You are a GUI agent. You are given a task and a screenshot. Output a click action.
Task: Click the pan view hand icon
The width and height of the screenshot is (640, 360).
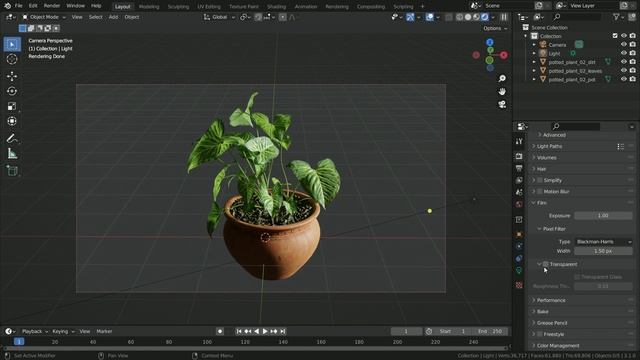[x=502, y=91]
